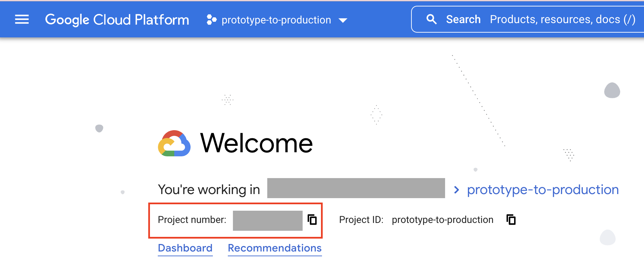Open the Dashboard link
This screenshot has height=278, width=644.
(x=185, y=248)
